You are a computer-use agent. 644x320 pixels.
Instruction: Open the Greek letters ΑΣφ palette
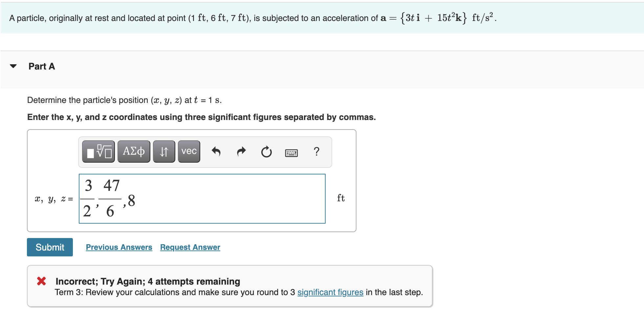click(133, 151)
